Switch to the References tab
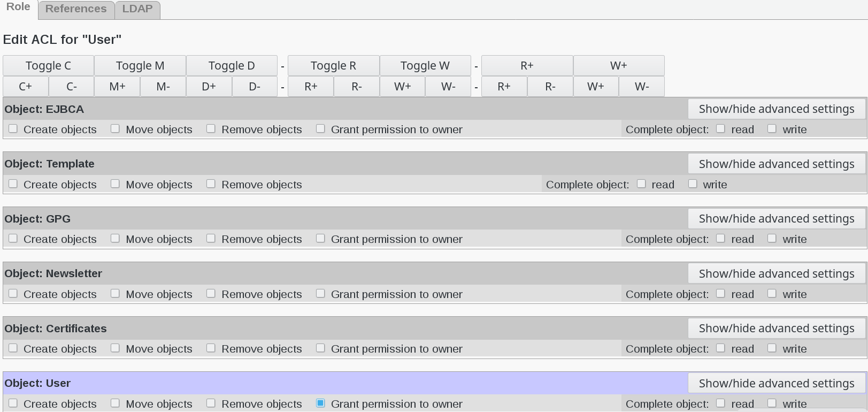 point(76,9)
